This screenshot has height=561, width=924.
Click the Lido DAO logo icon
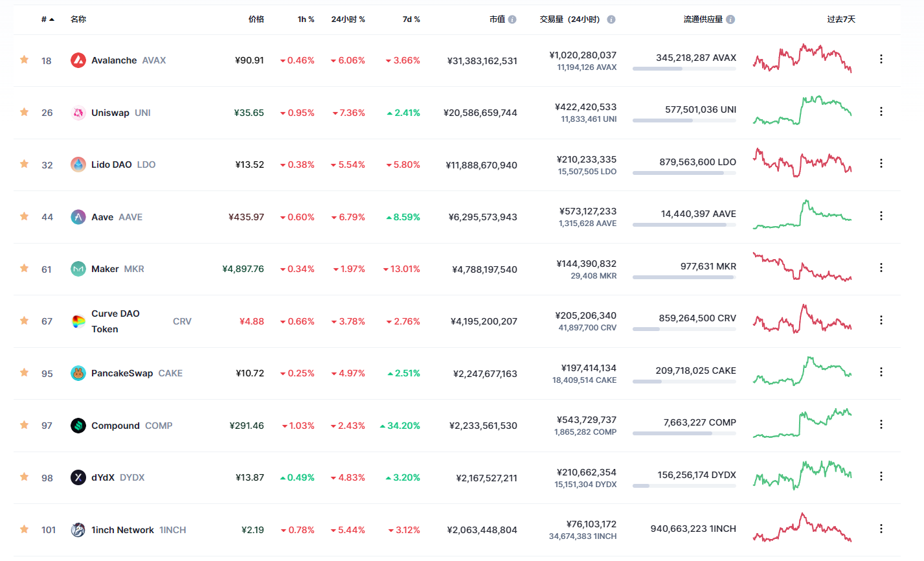(x=78, y=165)
